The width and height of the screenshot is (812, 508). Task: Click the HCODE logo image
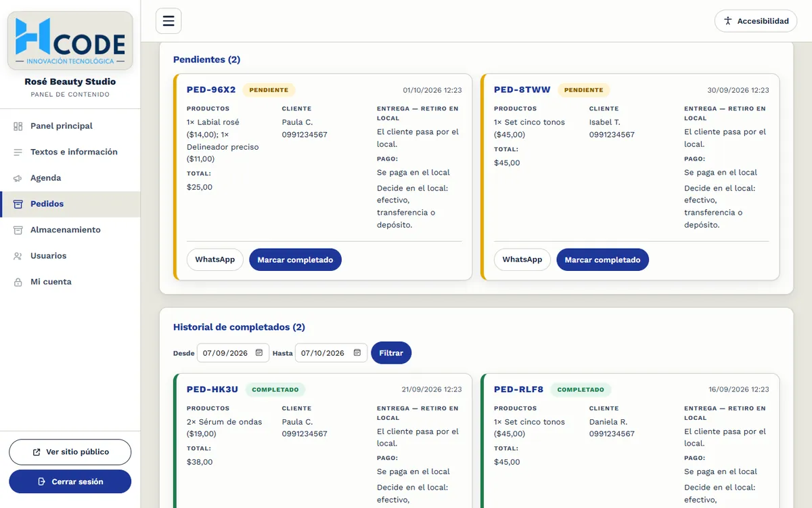[70, 41]
